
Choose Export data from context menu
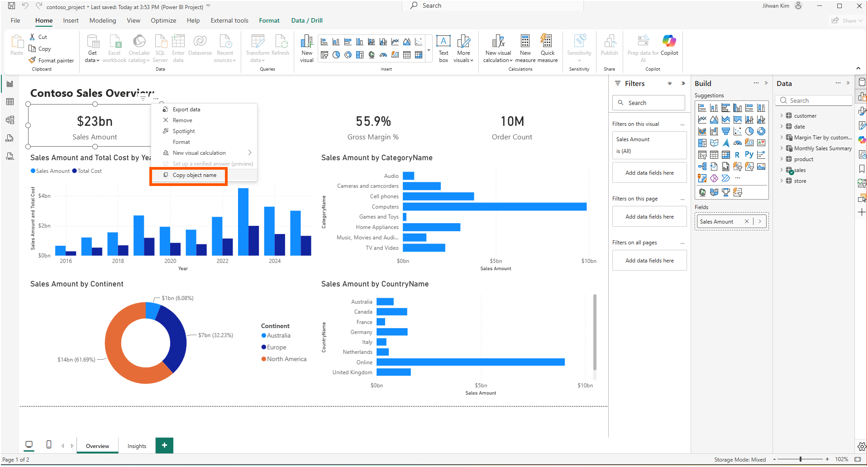(186, 110)
